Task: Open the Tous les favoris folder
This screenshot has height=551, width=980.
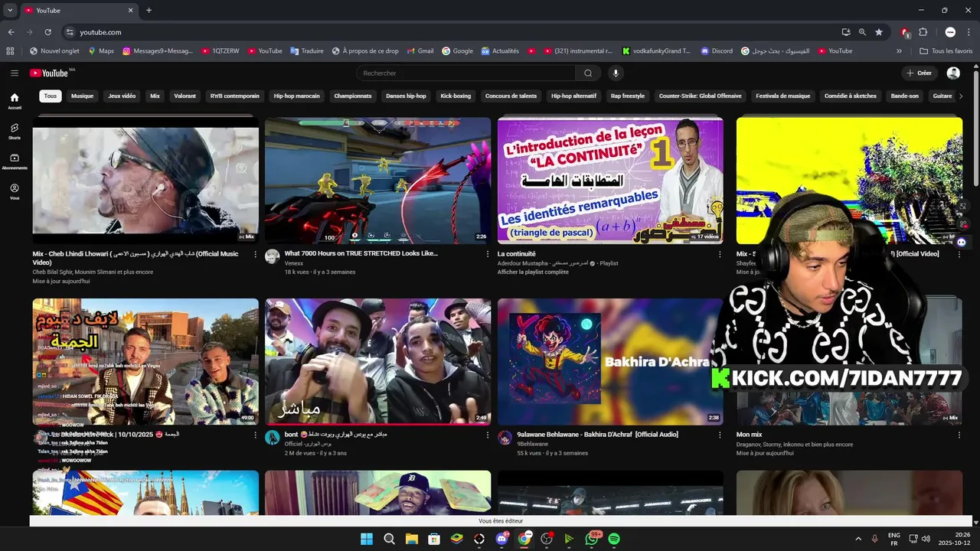Action: pyautogui.click(x=946, y=51)
